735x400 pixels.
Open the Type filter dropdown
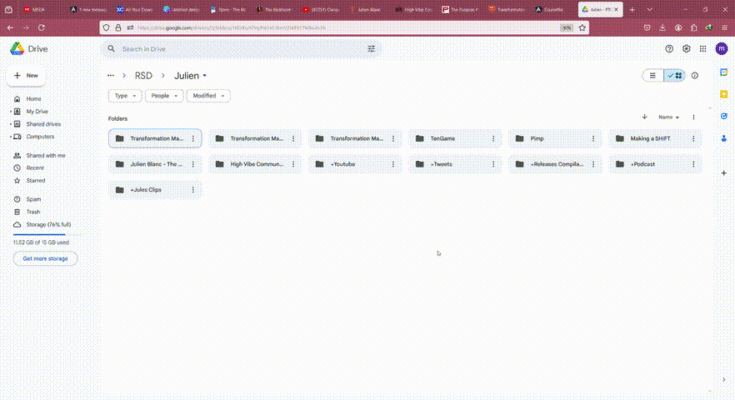point(125,96)
